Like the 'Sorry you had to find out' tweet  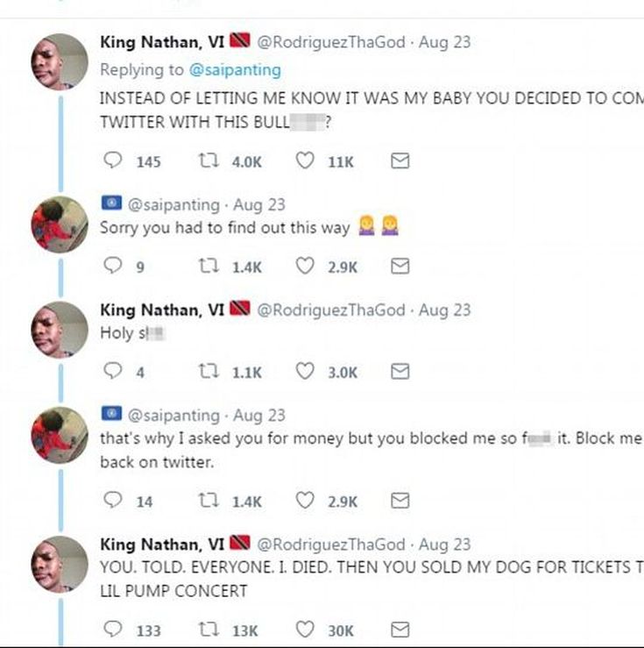point(305,267)
